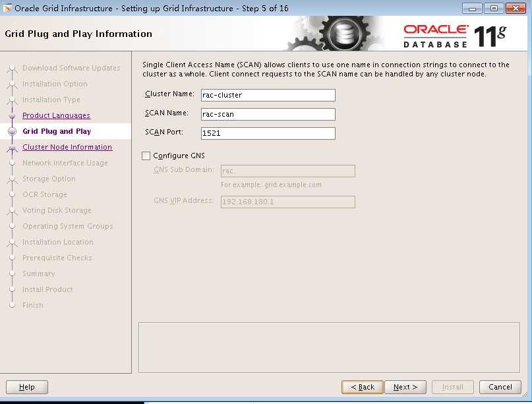Click the Cluster Name input field
The width and height of the screenshot is (532, 404).
(x=268, y=95)
